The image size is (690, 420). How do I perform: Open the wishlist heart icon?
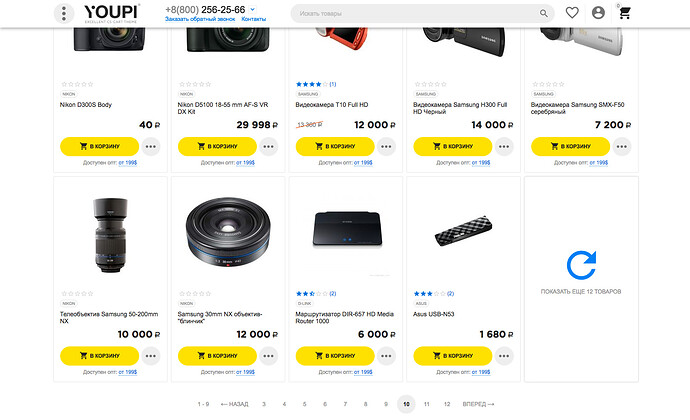(x=572, y=13)
